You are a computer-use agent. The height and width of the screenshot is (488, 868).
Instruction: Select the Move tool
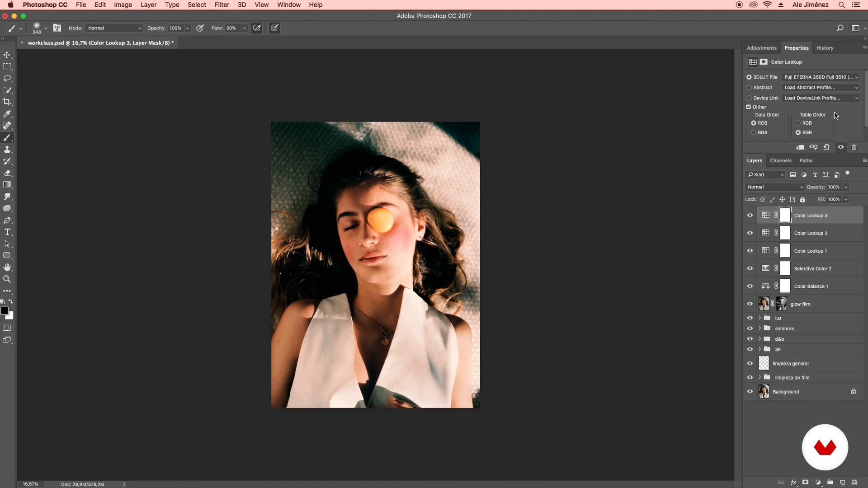[x=7, y=55]
